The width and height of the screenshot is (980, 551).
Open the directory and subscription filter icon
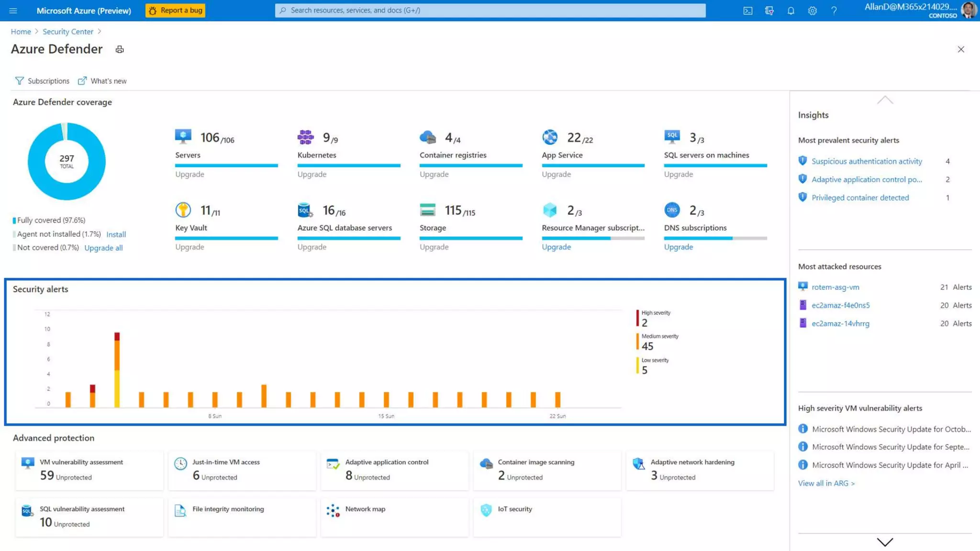[769, 11]
